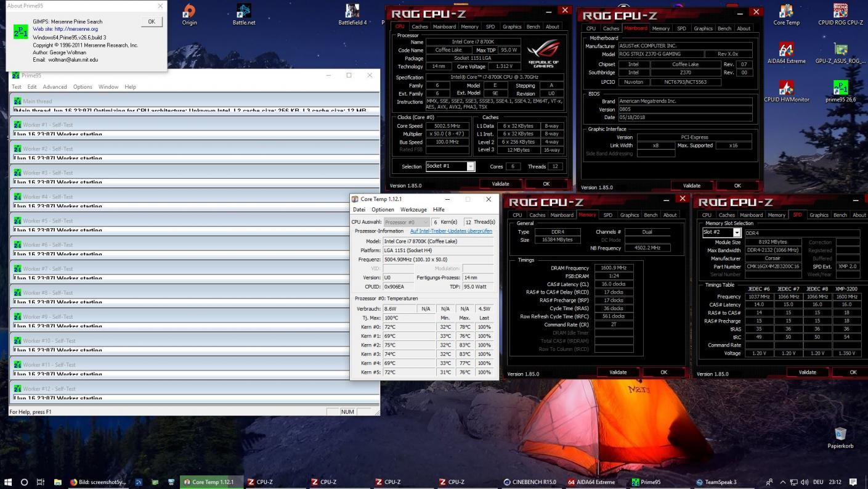
Task: Open the Optionen menu in Core Temp
Action: (x=383, y=210)
